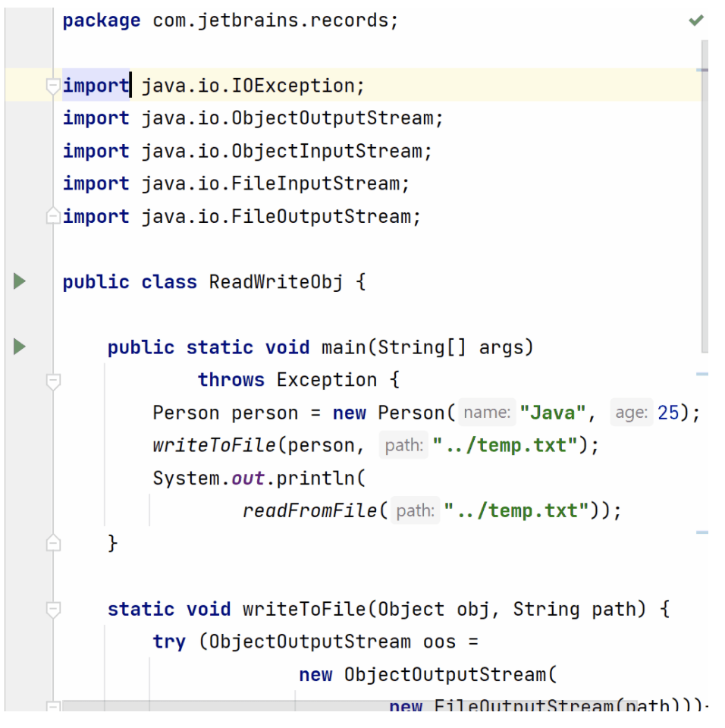Click the vertical scrollbar on the right
Screen dimensions: 725x728
pos(705,197)
